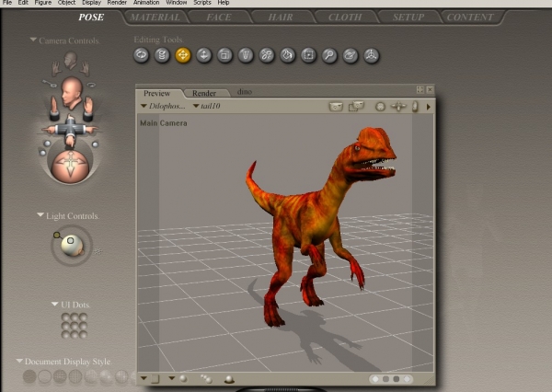This screenshot has width=552, height=392.
Task: Click the second document color dot
Action: [x=385, y=379]
